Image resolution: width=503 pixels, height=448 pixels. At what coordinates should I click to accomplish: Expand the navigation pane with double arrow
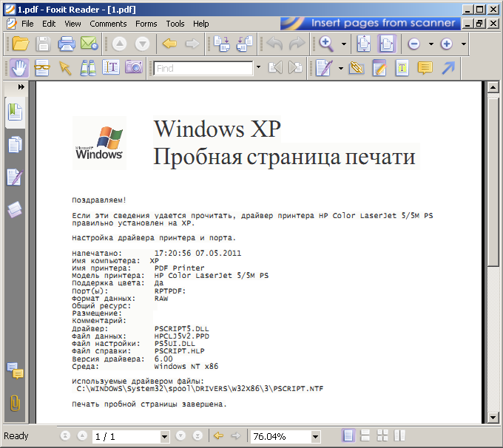[21, 87]
